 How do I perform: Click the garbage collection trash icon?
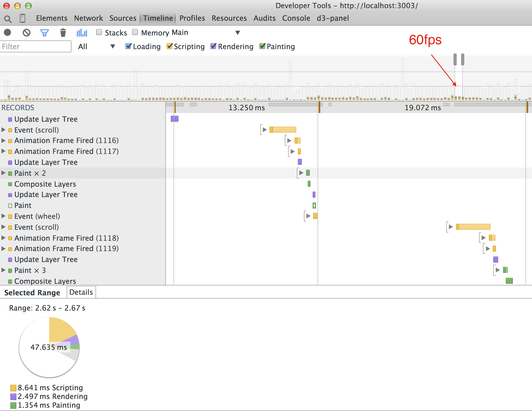(63, 33)
